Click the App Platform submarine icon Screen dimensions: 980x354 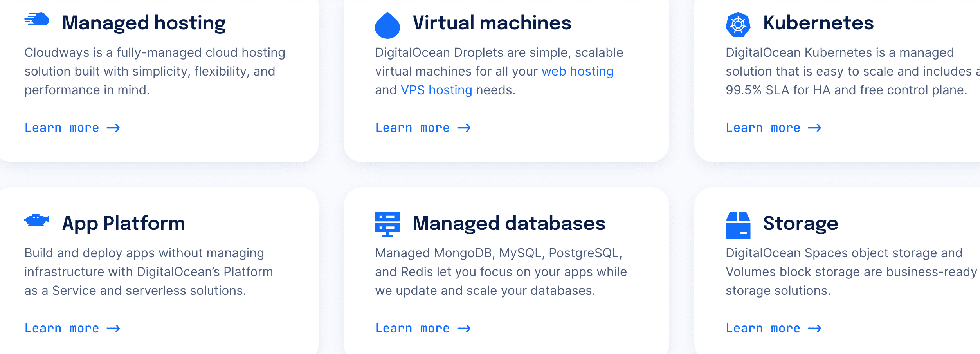click(x=37, y=220)
